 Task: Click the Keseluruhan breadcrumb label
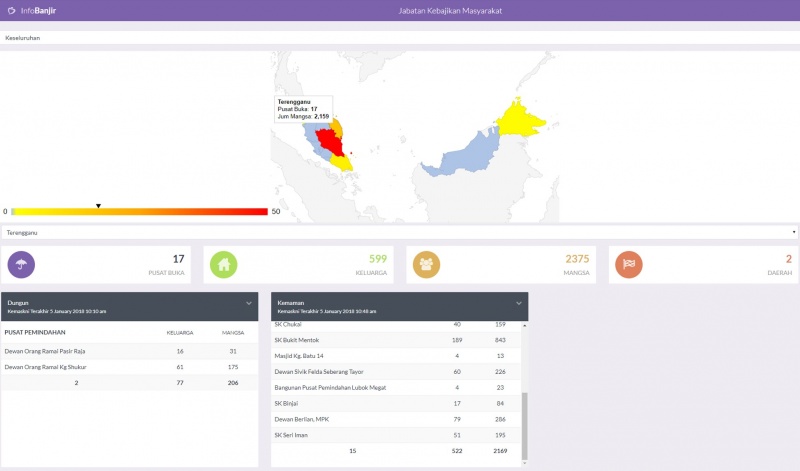(x=22, y=38)
